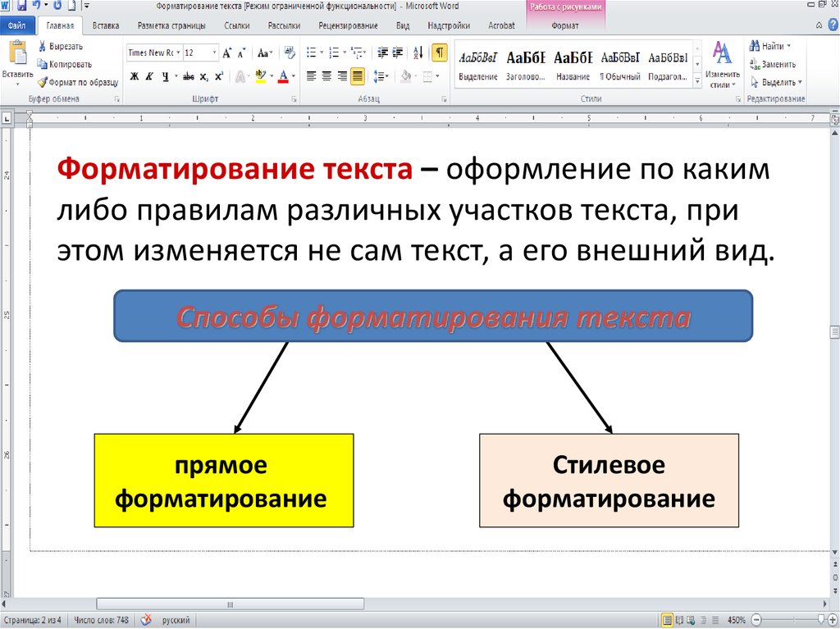This screenshot has height=629, width=840.
Task: Cut selection with Вырезать scissors
Action: [x=60, y=47]
